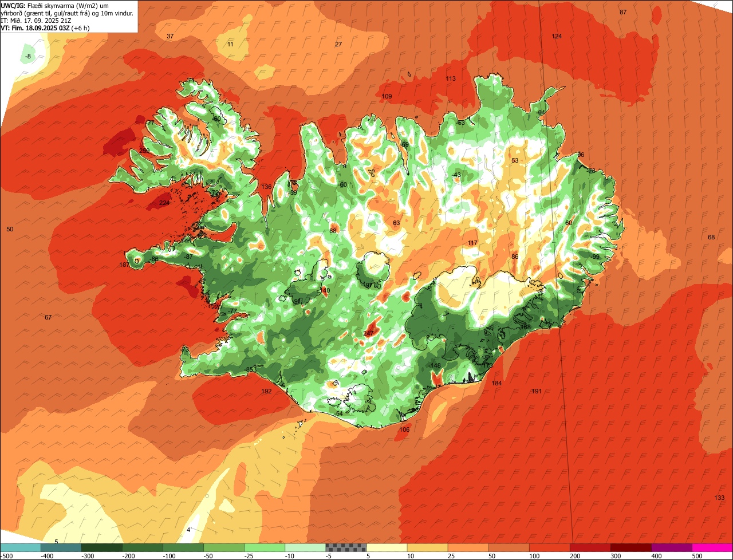Click the '224' value in Breiðafjörður bay
Viewport: 733px width, 560px height.
(164, 203)
